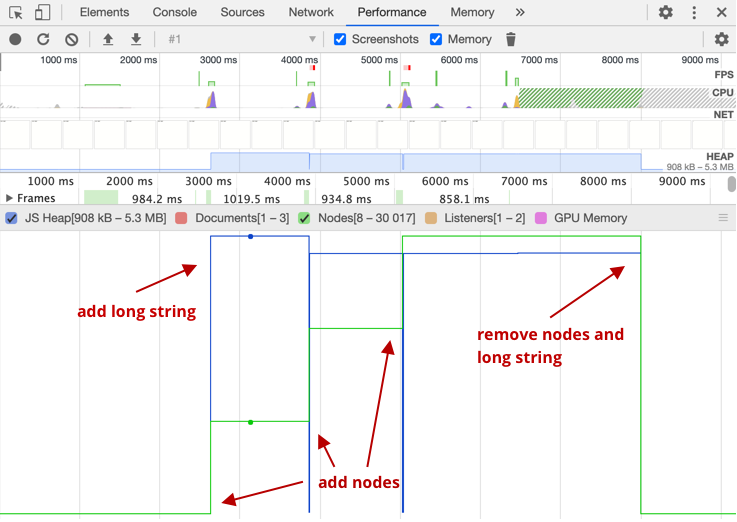Click the NET overview row label
The width and height of the screenshot is (737, 522).
(723, 115)
